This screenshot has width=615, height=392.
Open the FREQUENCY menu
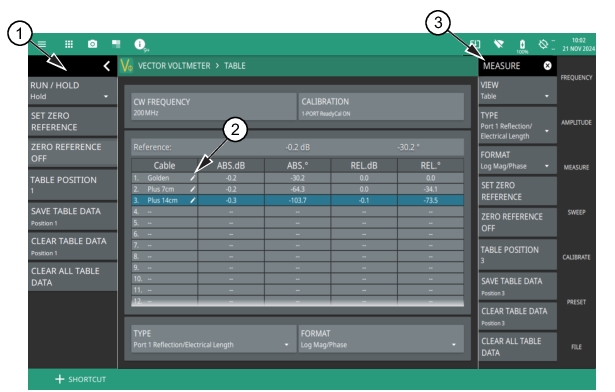tap(576, 78)
